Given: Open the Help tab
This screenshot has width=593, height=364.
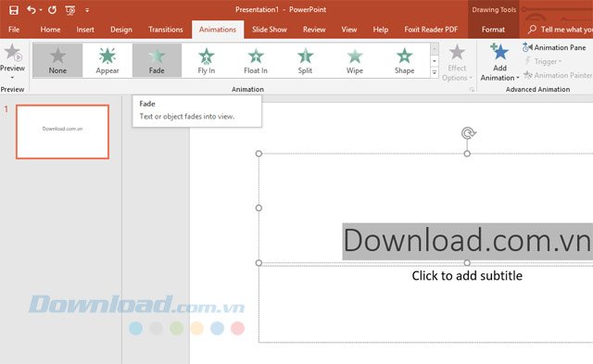Looking at the screenshot, I should click(381, 30).
